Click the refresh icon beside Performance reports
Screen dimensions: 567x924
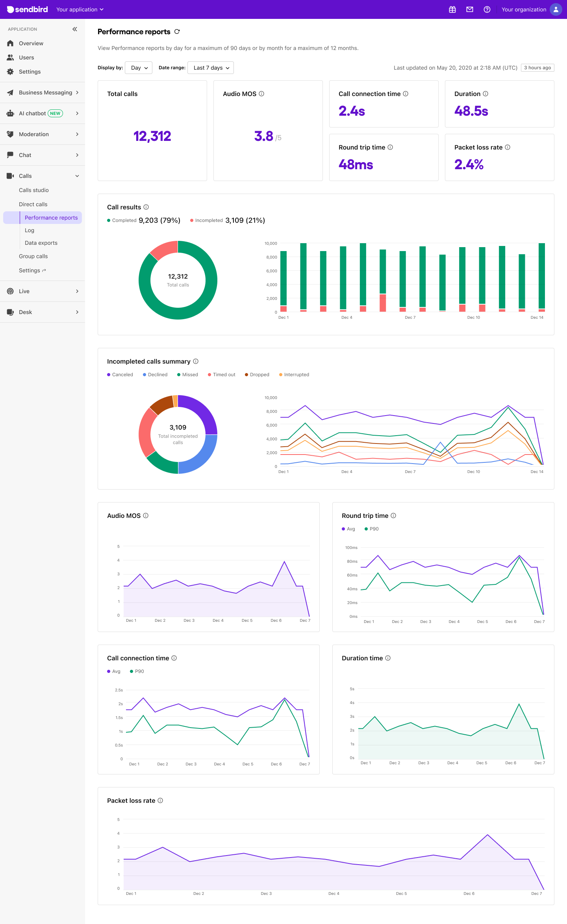tap(177, 31)
